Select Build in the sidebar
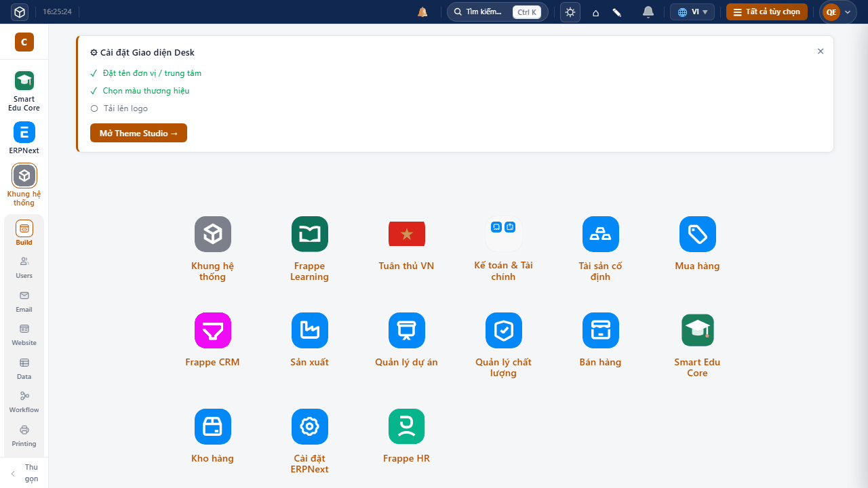868x488 pixels. click(x=24, y=233)
